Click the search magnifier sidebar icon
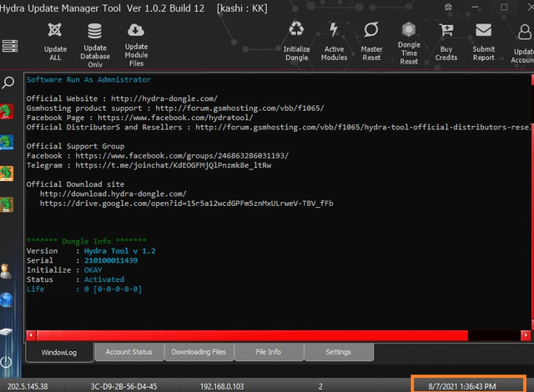 coord(8,83)
